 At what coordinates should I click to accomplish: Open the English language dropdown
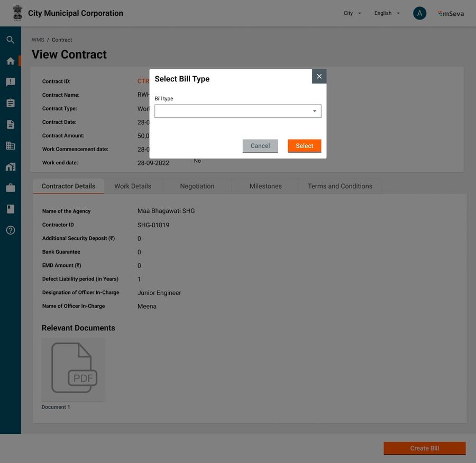[x=387, y=13]
